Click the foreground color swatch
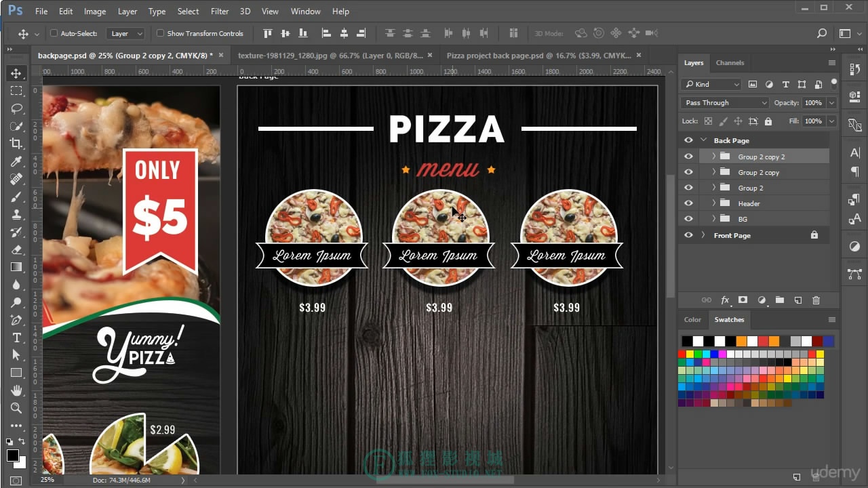The width and height of the screenshot is (868, 488). point(13,455)
